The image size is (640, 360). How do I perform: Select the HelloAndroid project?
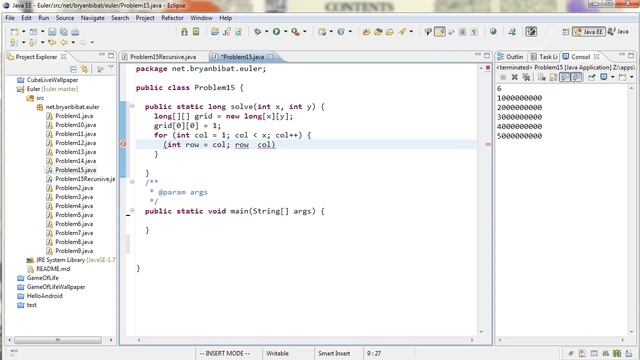(x=40, y=296)
